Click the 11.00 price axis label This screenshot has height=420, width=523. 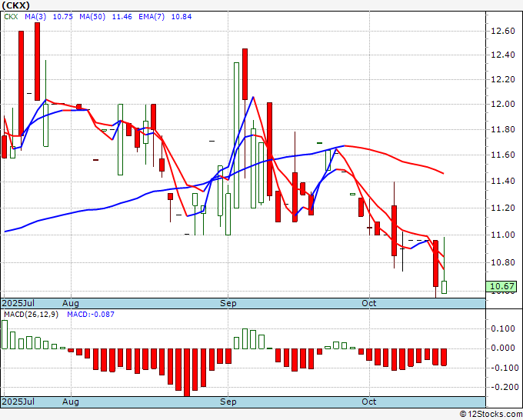pyautogui.click(x=503, y=235)
